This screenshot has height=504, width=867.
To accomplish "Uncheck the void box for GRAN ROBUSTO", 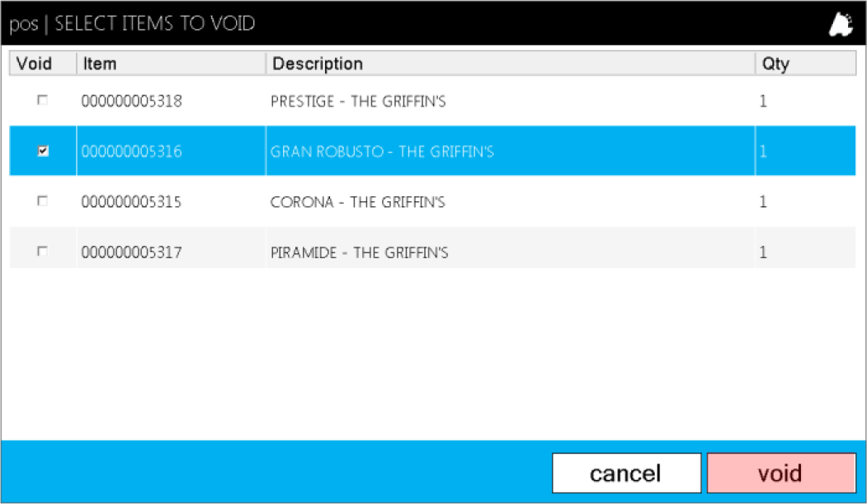I will coord(43,150).
